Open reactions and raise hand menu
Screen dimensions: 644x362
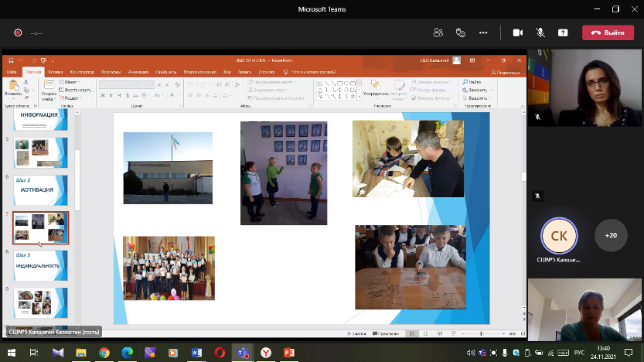(461, 32)
